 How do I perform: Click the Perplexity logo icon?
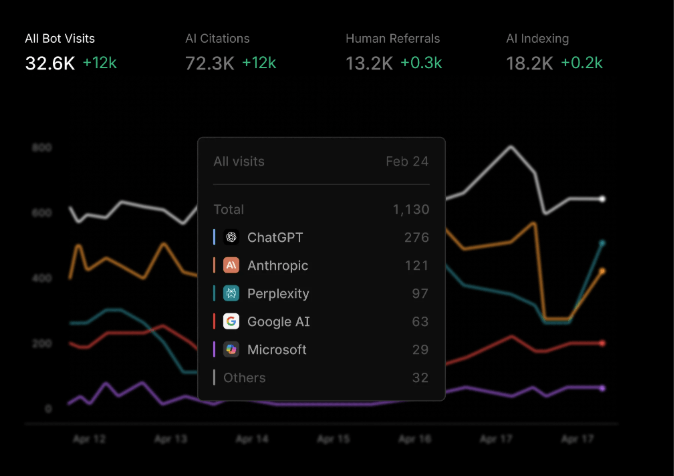click(x=231, y=293)
